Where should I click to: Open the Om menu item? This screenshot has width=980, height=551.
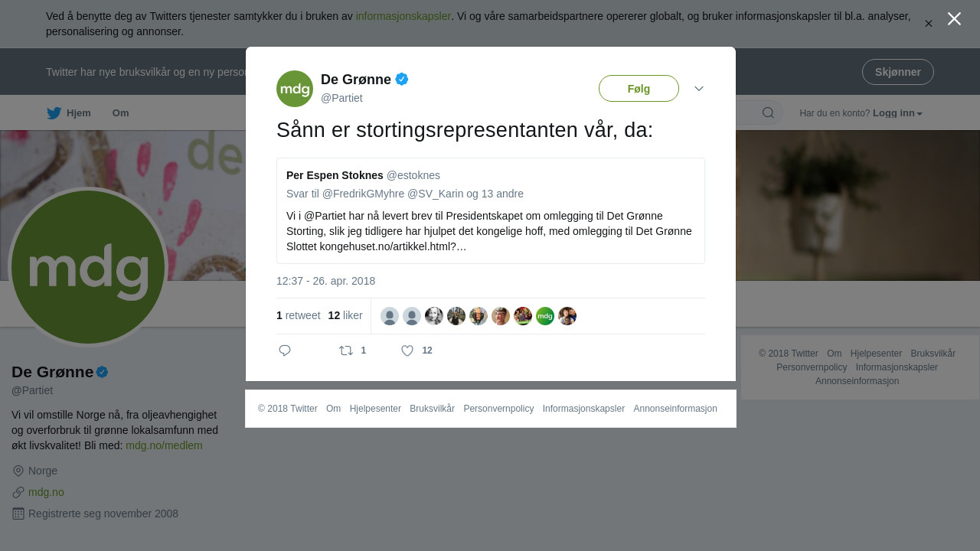point(121,113)
